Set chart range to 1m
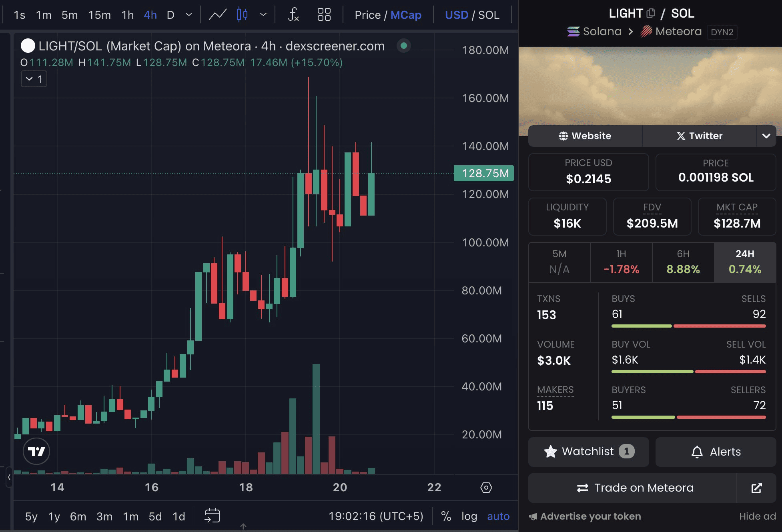Image resolution: width=782 pixels, height=532 pixels. tap(130, 516)
